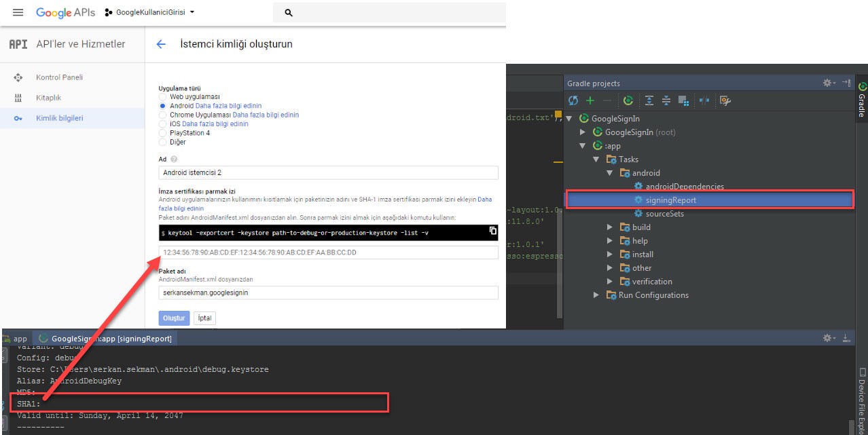Open Gradle panel settings gear
The image size is (868, 435).
pos(828,83)
